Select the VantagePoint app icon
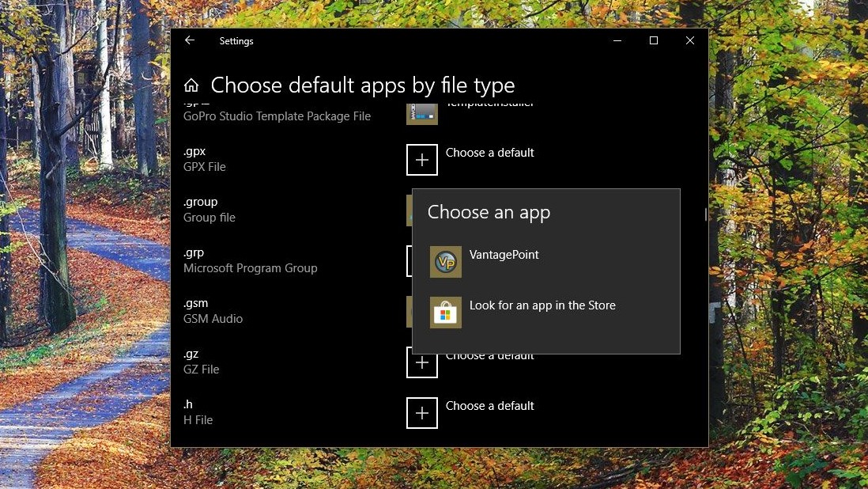 (446, 262)
